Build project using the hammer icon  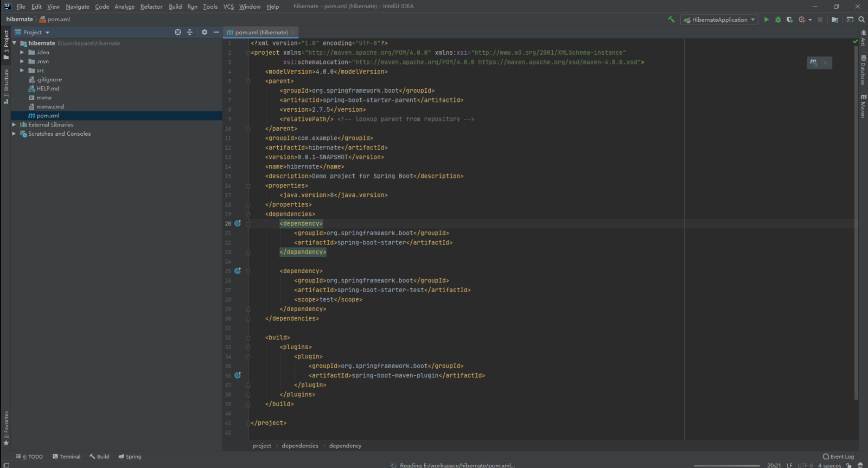671,20
